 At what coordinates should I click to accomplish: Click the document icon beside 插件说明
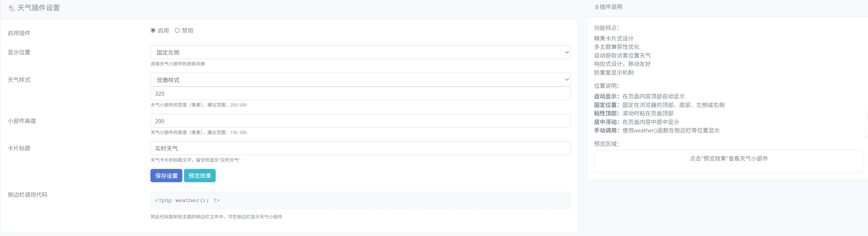(597, 7)
